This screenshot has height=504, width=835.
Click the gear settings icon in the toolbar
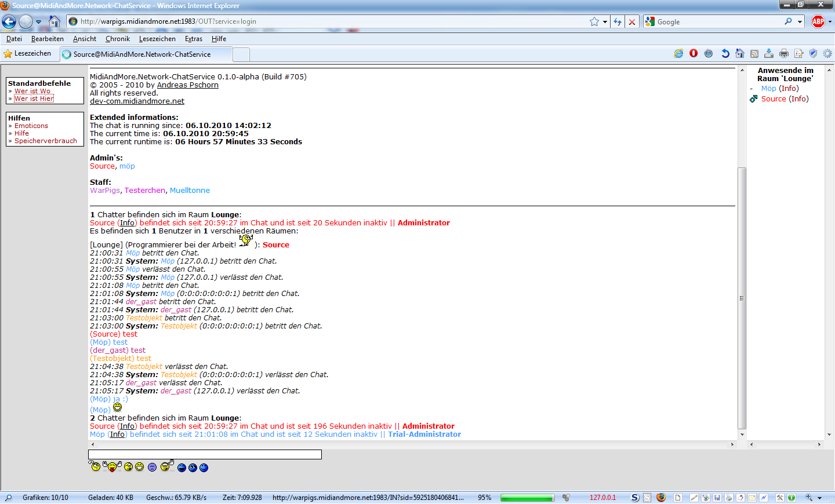(x=827, y=53)
